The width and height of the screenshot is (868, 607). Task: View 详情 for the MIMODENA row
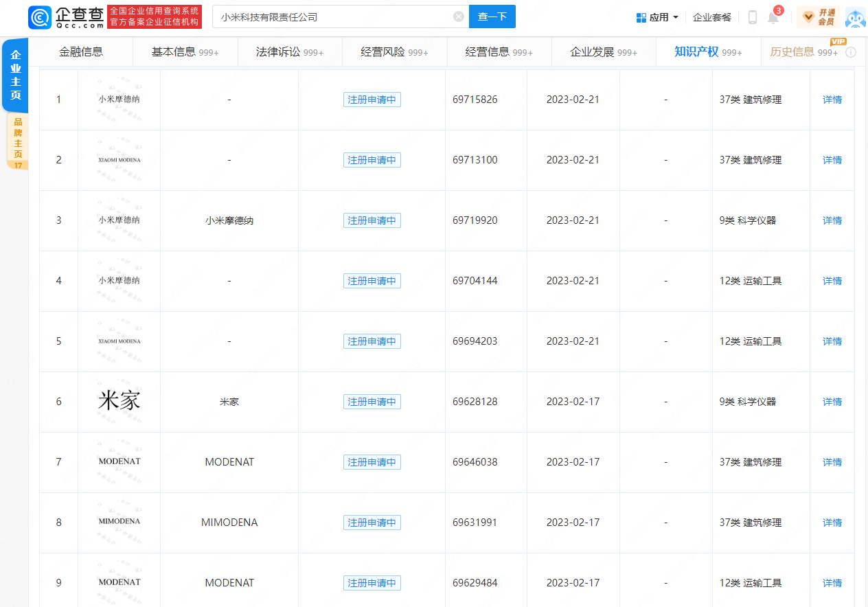[x=832, y=523]
